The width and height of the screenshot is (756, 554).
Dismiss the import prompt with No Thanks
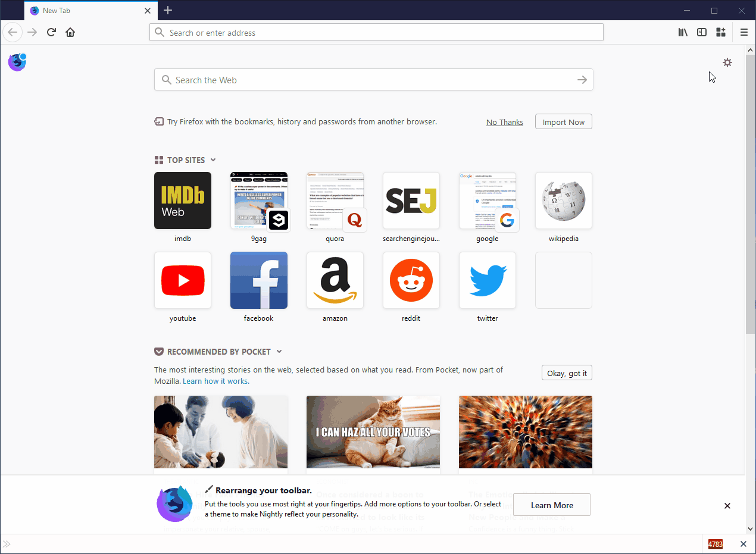504,121
